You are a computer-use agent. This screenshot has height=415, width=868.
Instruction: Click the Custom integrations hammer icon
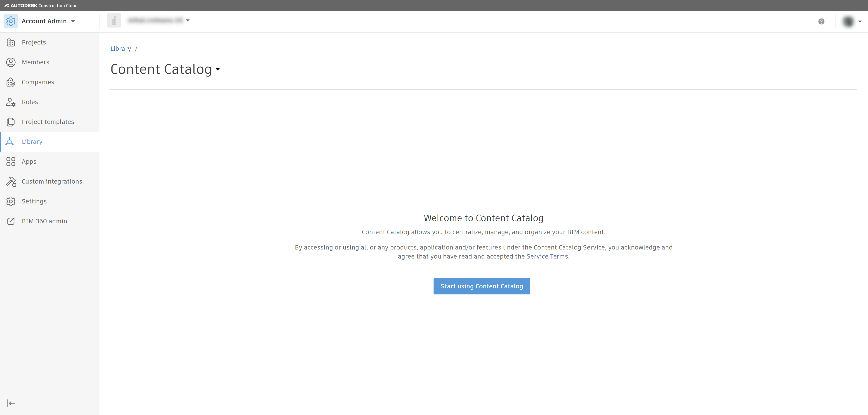pos(11,181)
